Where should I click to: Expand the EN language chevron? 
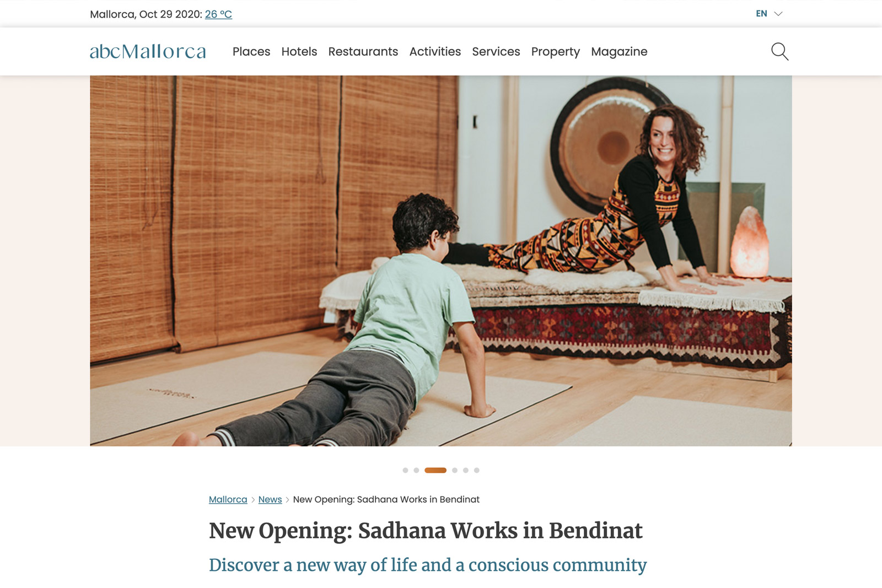[778, 14]
